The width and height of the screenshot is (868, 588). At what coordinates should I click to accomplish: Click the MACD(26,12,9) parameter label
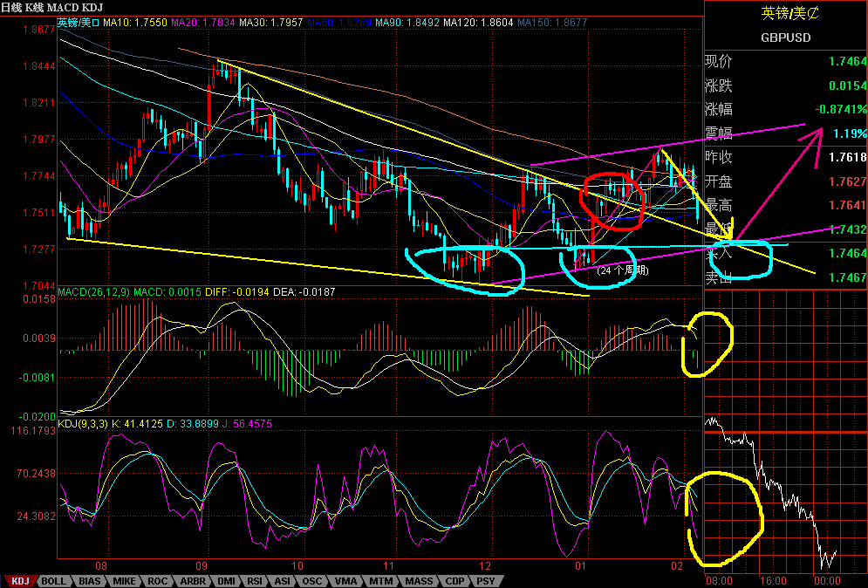pos(93,291)
